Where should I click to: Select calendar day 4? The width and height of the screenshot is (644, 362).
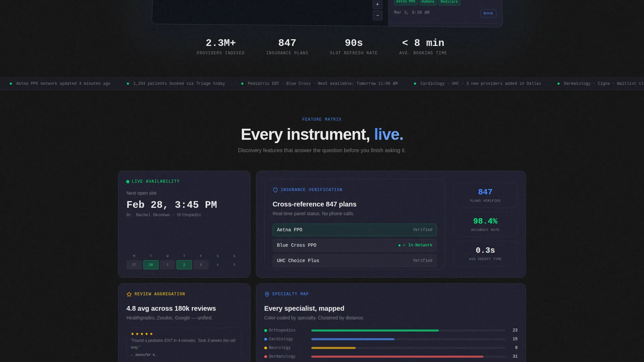click(x=218, y=265)
